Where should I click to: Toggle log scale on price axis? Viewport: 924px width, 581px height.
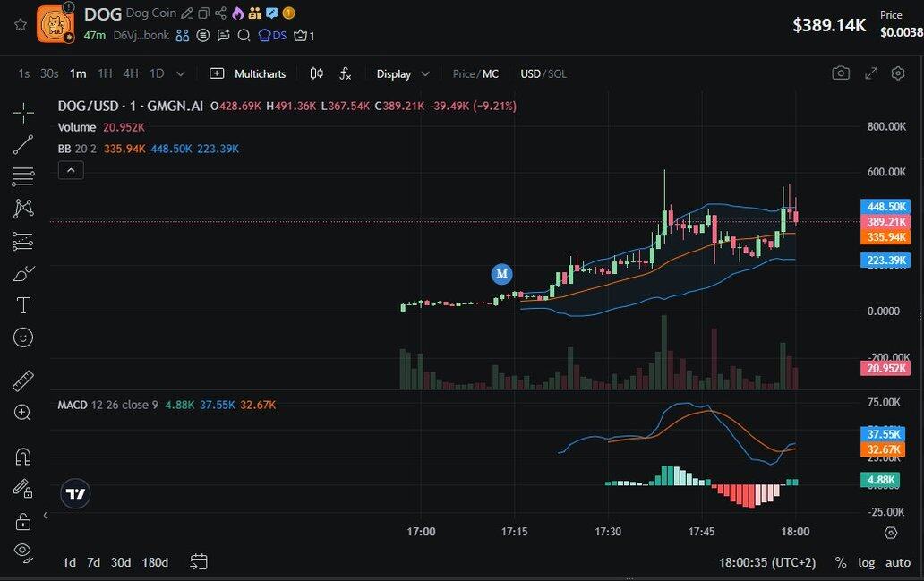(x=866, y=562)
